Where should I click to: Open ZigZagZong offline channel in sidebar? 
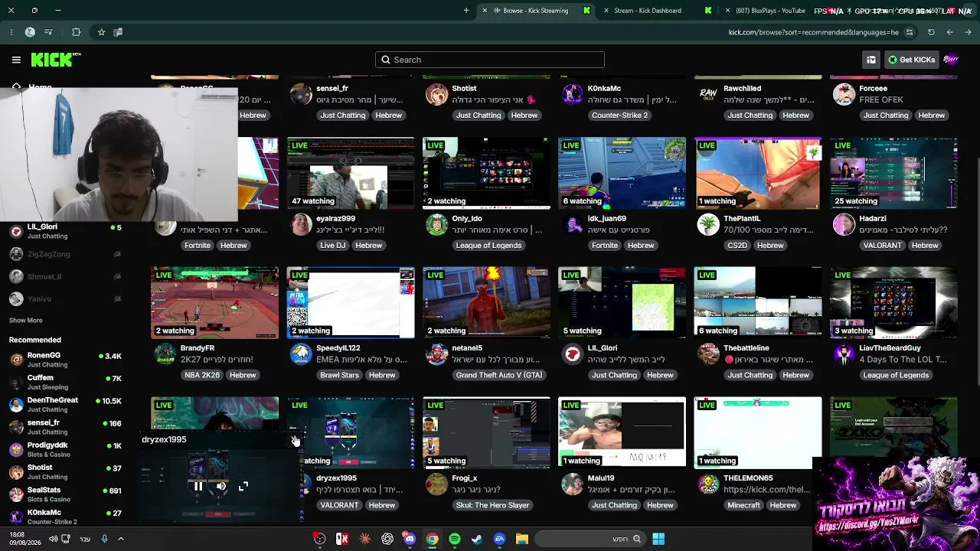pos(65,254)
